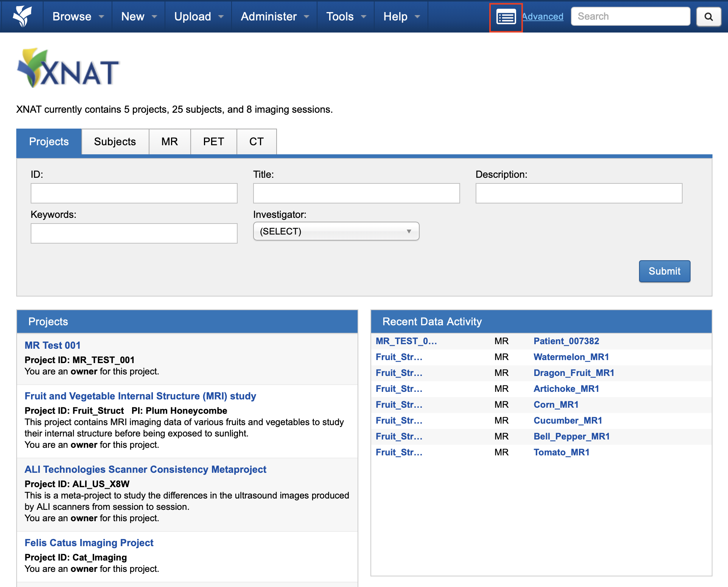Click the XNAT logo image
The image size is (728, 587).
coord(68,68)
